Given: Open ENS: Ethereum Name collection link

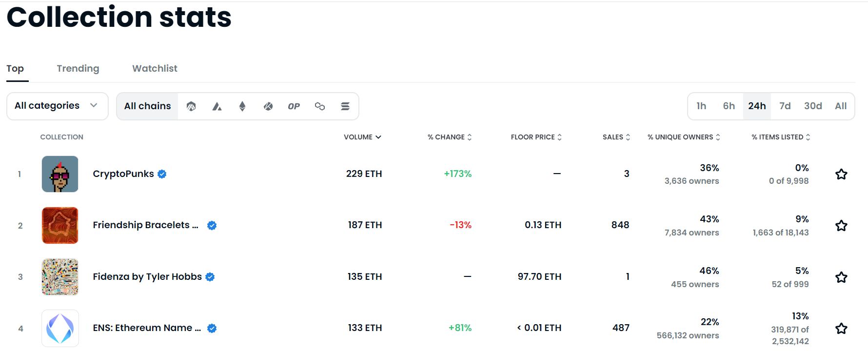Looking at the screenshot, I should point(147,328).
